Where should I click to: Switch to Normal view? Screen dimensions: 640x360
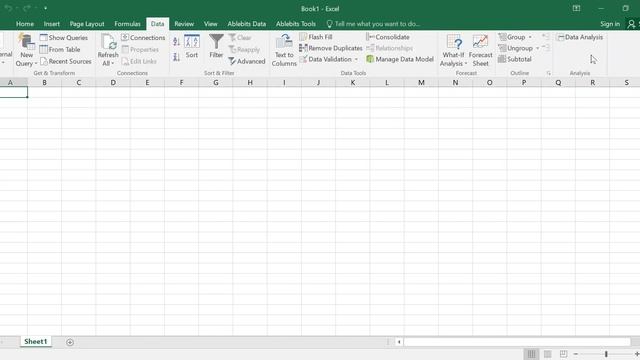531,354
